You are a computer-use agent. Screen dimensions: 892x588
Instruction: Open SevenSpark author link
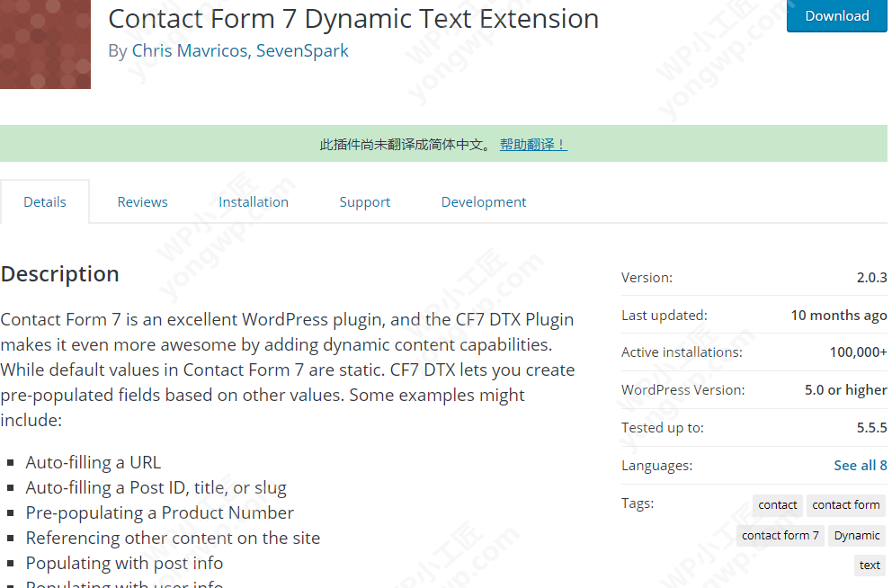coord(302,51)
